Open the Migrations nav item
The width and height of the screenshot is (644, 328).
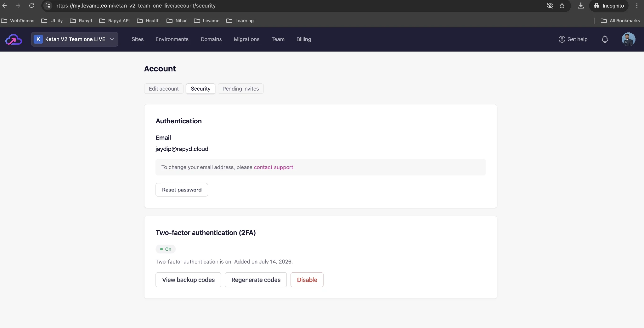point(246,39)
